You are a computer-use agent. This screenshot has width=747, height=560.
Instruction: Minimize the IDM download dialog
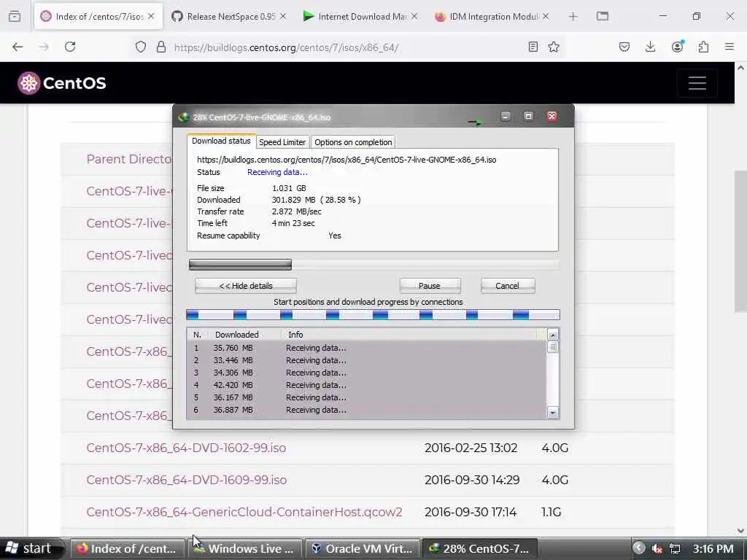click(506, 117)
